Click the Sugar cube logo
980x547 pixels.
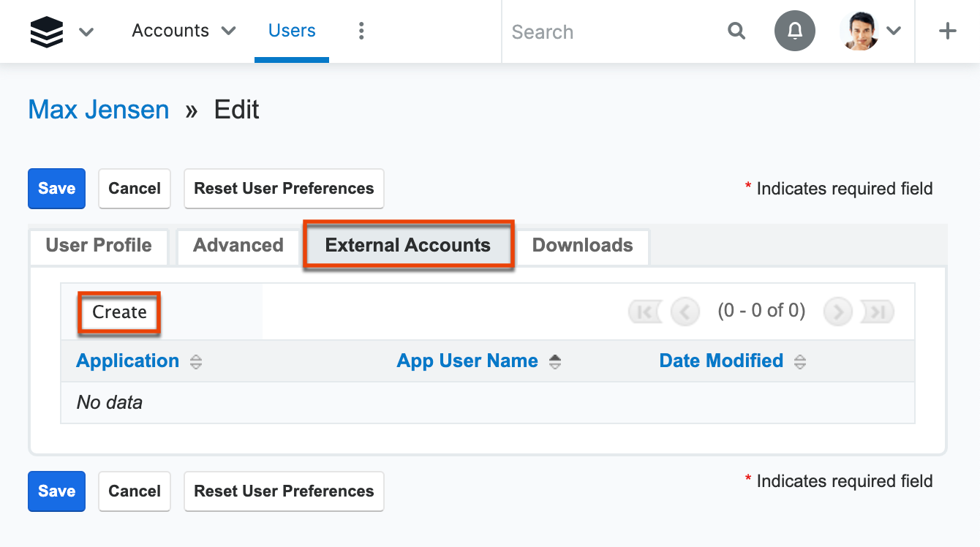(x=46, y=30)
